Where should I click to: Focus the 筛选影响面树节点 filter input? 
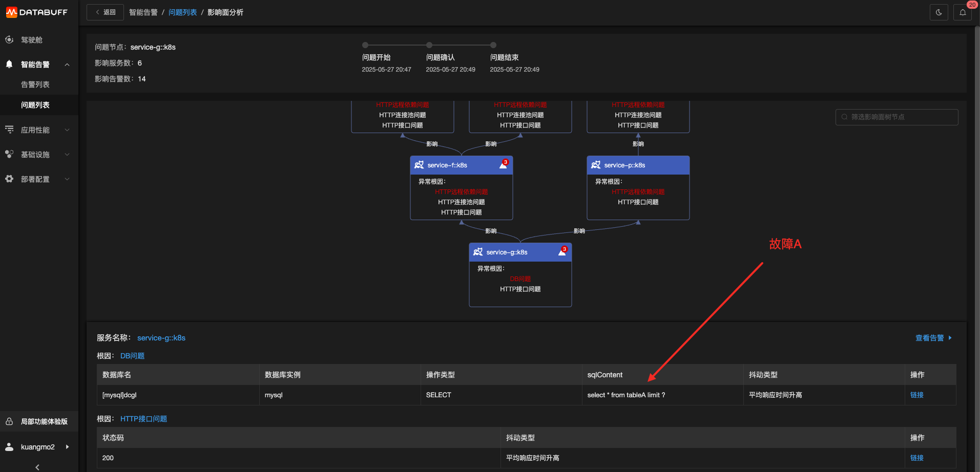click(x=896, y=117)
